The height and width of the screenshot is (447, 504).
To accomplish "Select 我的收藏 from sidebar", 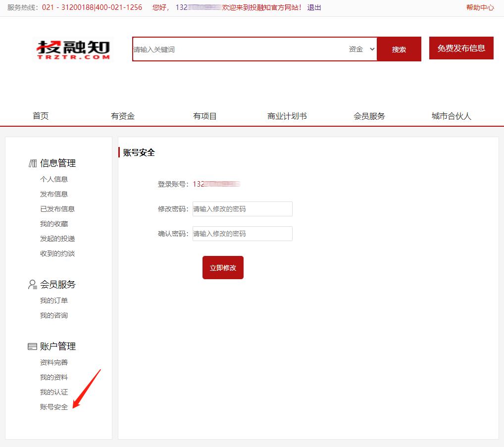I will (x=53, y=223).
